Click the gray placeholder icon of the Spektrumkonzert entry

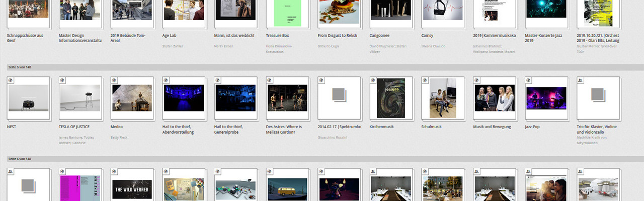coord(339,94)
